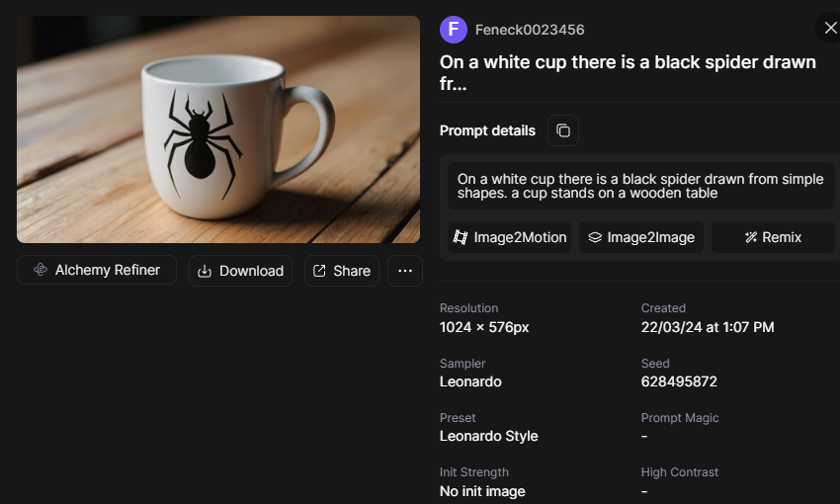This screenshot has width=840, height=504.
Task: Click the purple F user avatar
Action: pos(454,30)
